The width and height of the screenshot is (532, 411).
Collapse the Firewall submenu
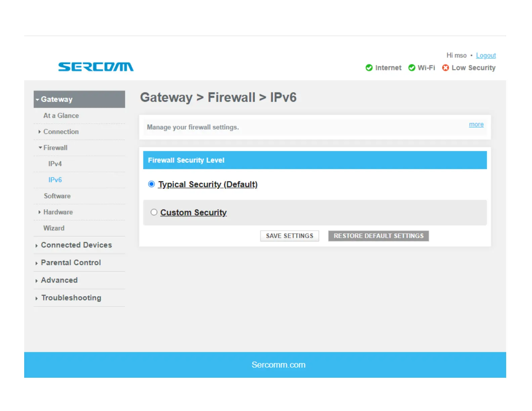point(40,148)
